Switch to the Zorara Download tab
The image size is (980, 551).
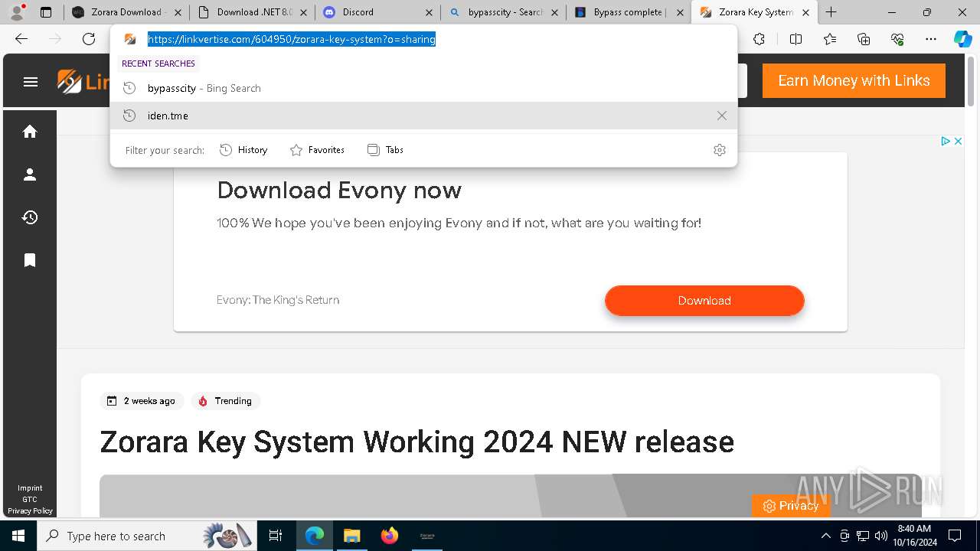pos(119,12)
